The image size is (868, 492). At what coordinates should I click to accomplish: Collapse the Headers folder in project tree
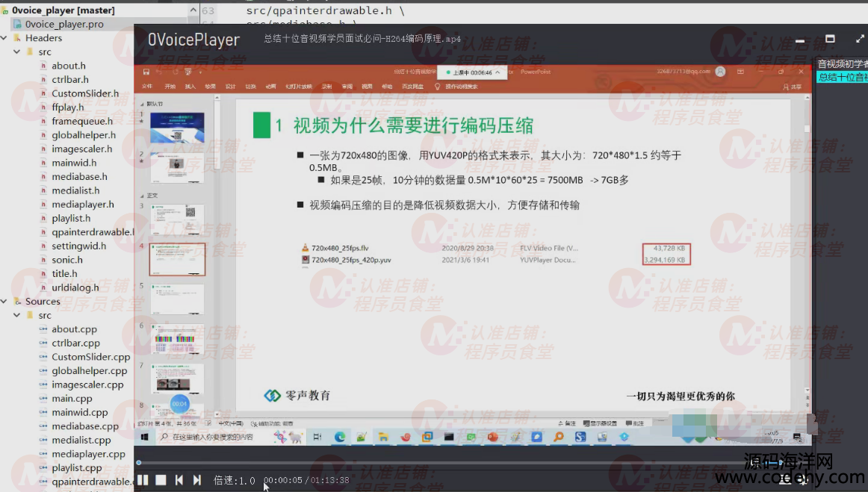click(4, 37)
